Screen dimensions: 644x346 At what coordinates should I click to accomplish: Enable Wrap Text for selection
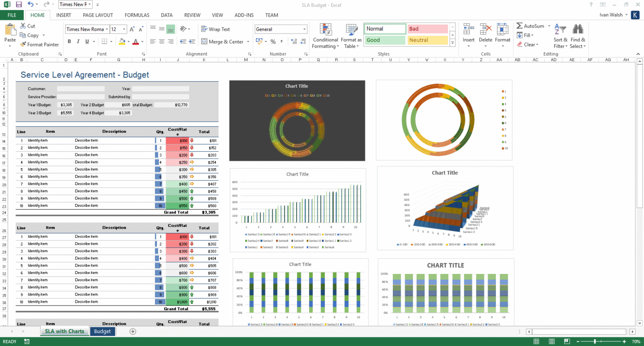(x=215, y=28)
